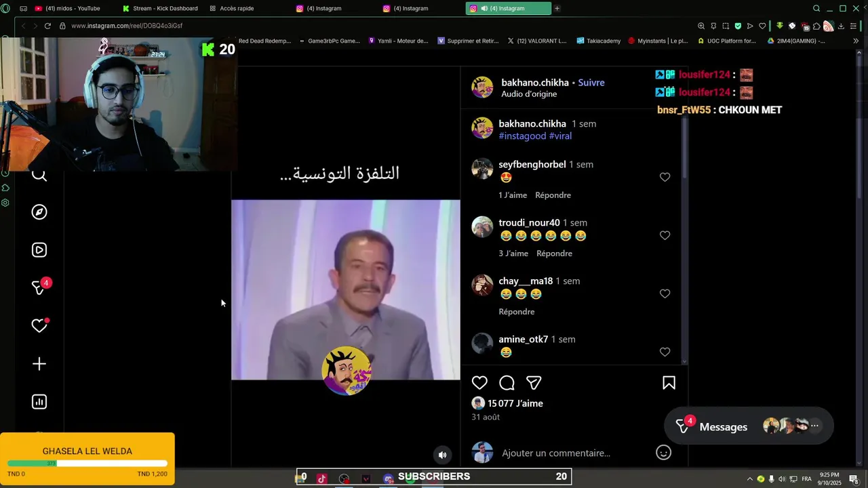
Task: Open Instagram direct messages sidebar icon
Action: pyautogui.click(x=40, y=287)
